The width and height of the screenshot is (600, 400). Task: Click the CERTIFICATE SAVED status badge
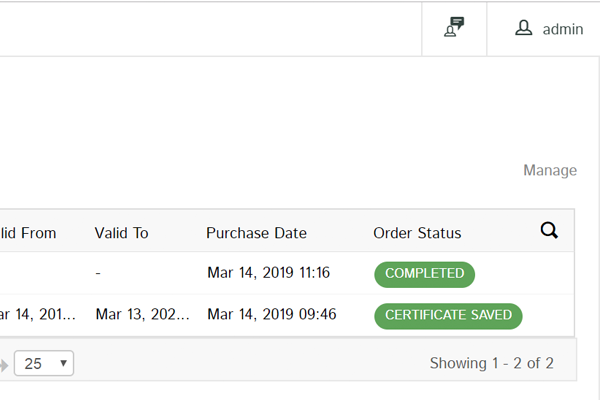coord(448,315)
